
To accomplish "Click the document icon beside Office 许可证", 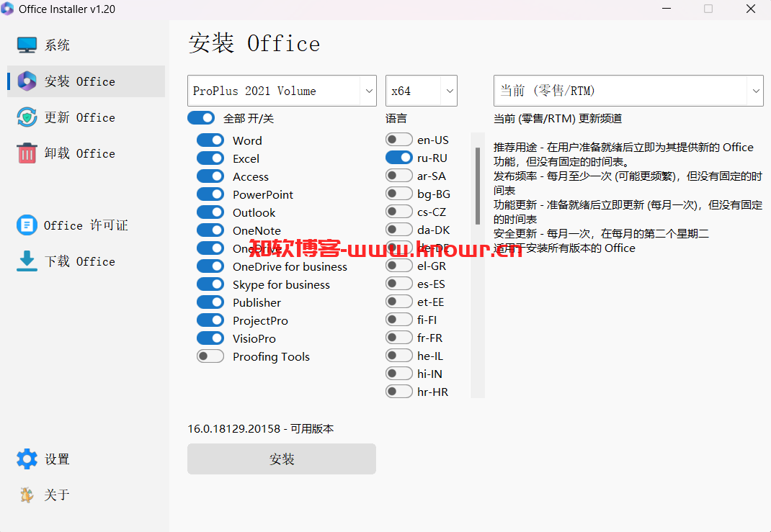I will click(x=27, y=225).
